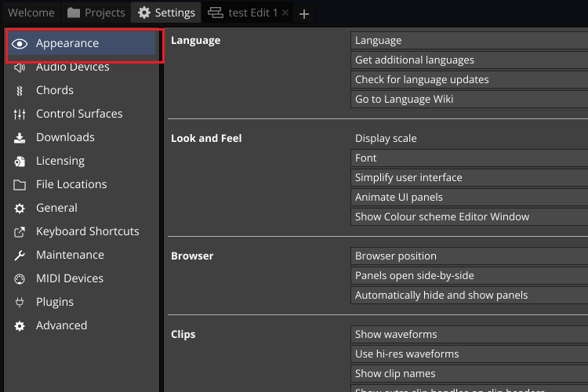Click the File Locations folder icon
588x392 pixels.
[x=20, y=185]
